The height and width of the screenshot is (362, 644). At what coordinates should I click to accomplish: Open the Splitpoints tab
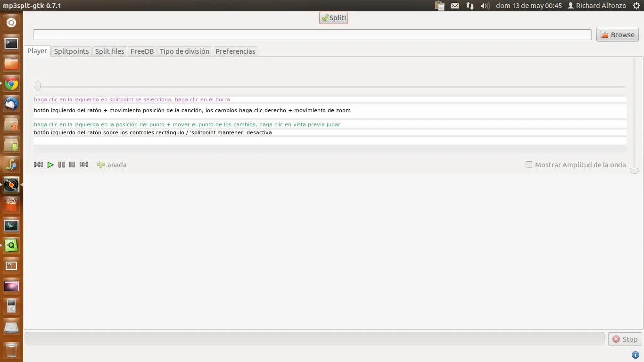71,51
